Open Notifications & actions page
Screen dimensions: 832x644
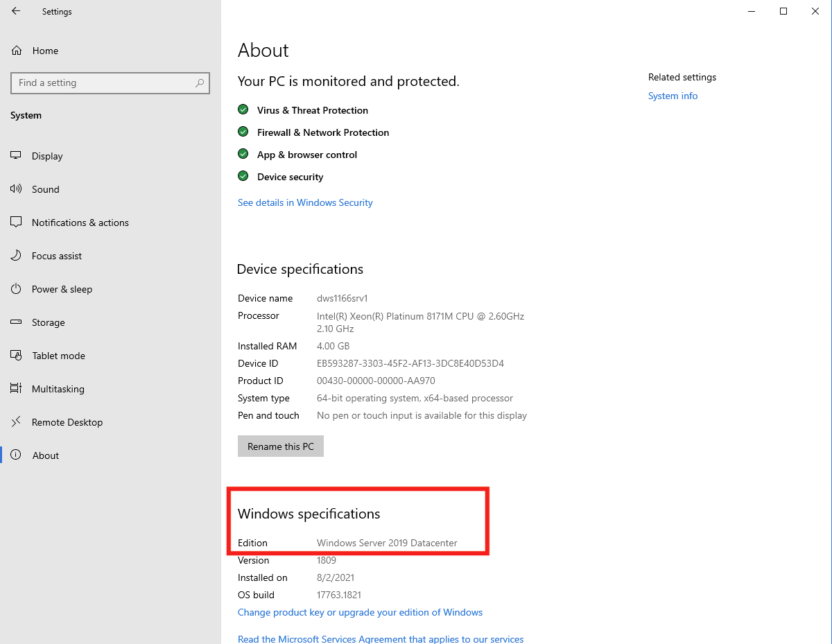point(110,223)
